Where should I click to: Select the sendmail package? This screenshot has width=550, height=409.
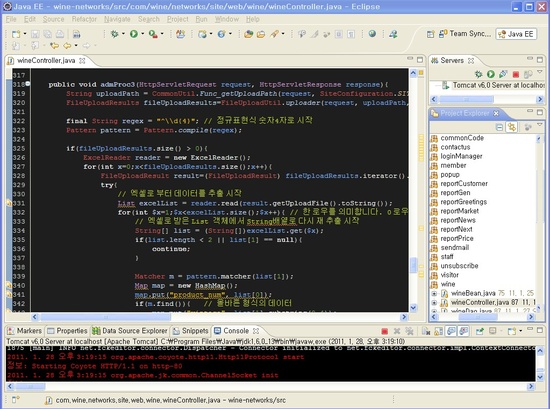pyautogui.click(x=450, y=248)
